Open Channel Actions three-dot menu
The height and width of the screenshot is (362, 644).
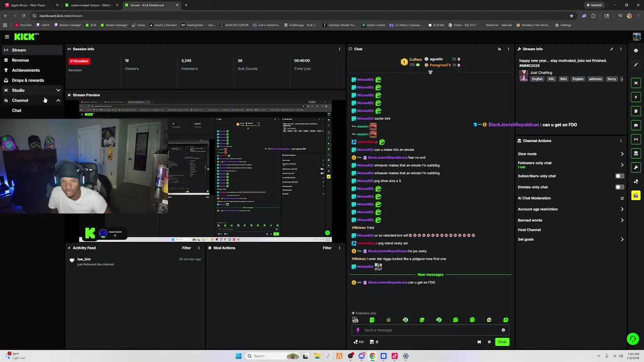[621, 141]
